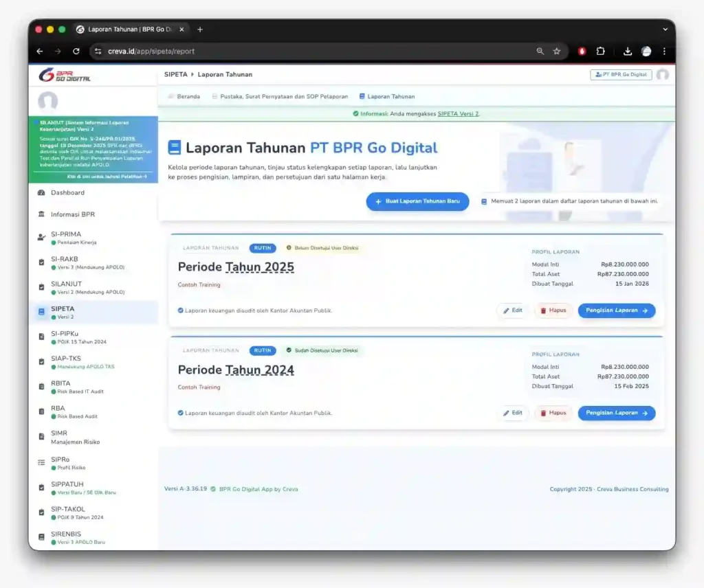
Task: Click the SI-PRIMA sidebar icon
Action: (x=41, y=237)
